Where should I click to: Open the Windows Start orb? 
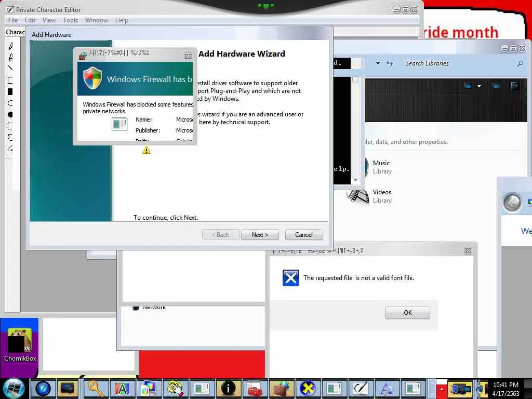[x=13, y=389]
